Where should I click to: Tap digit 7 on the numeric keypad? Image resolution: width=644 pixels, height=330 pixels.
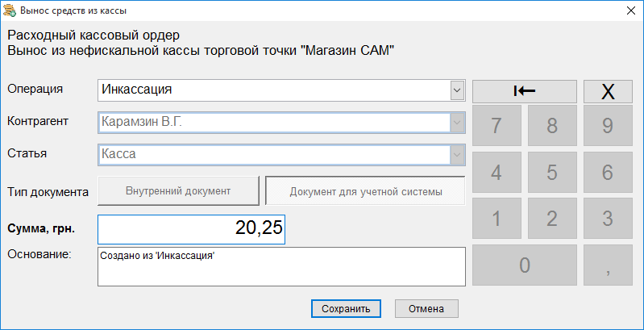click(x=497, y=125)
